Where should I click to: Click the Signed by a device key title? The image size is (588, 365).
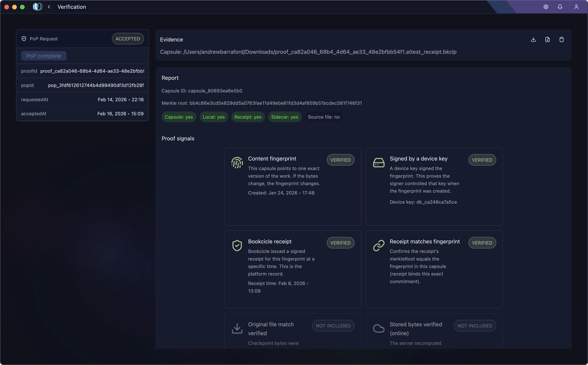click(x=419, y=159)
